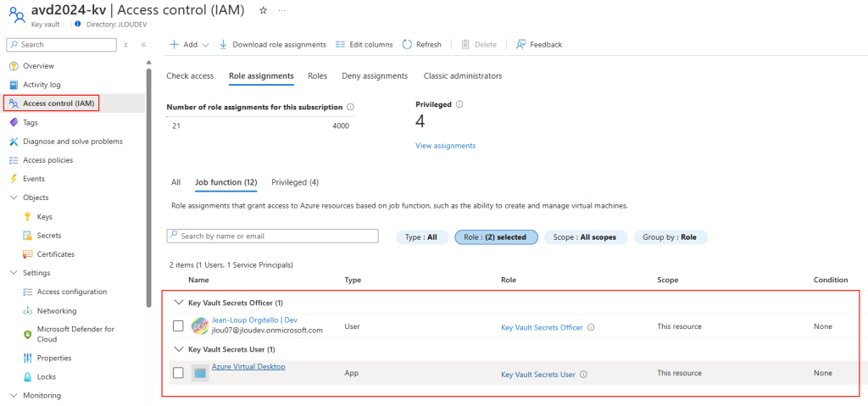The height and width of the screenshot is (406, 868).
Task: Click the Search by name or email field
Action: pyautogui.click(x=272, y=236)
